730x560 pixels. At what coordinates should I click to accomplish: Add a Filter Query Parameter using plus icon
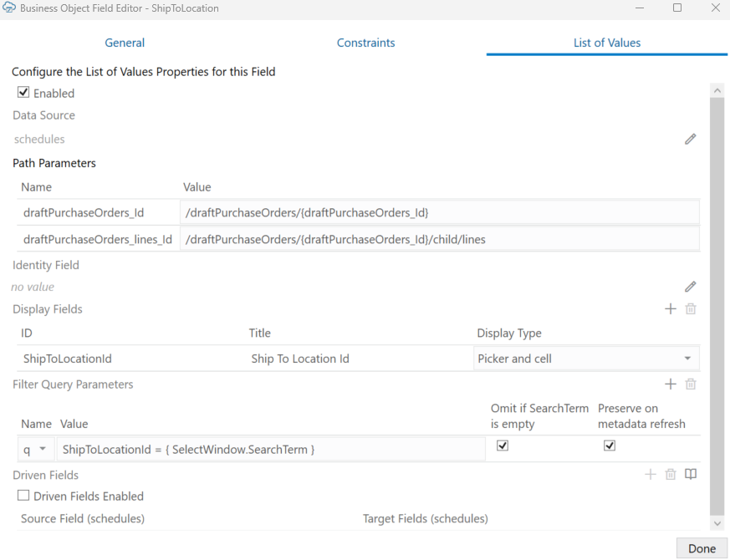tap(670, 384)
